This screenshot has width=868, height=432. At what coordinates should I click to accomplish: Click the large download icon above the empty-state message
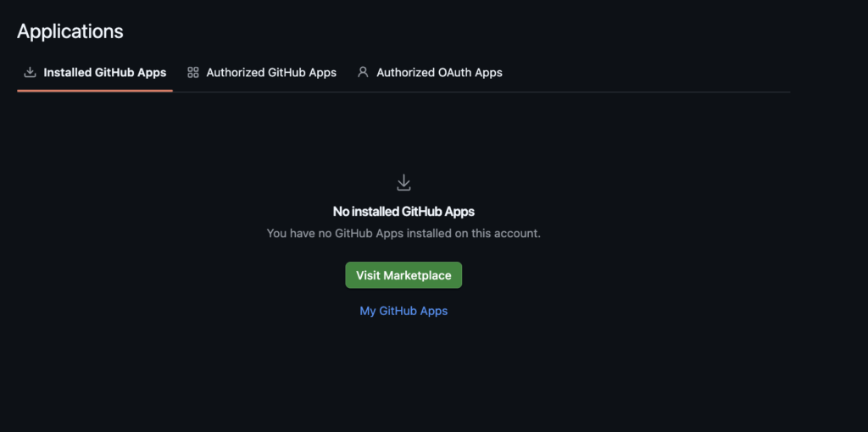point(403,182)
